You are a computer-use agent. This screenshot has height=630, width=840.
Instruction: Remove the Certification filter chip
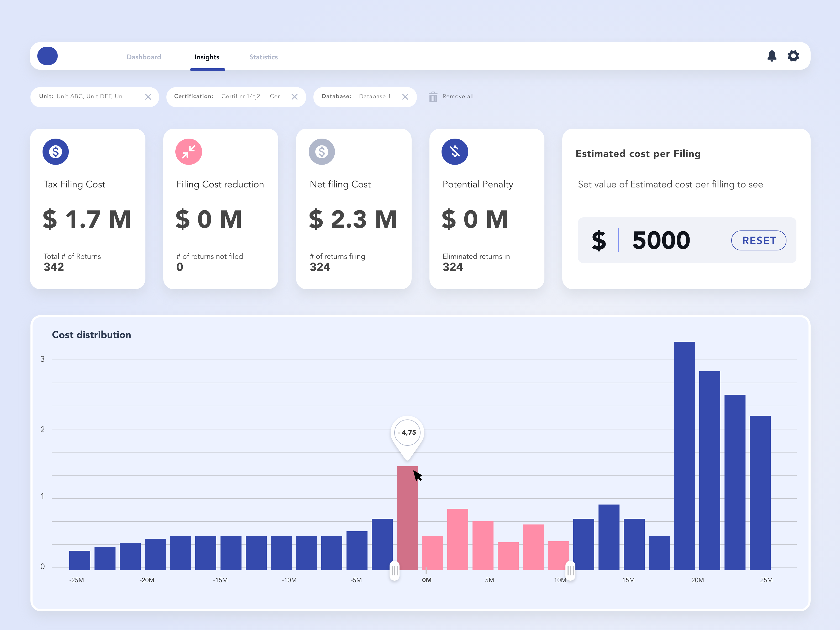(294, 97)
